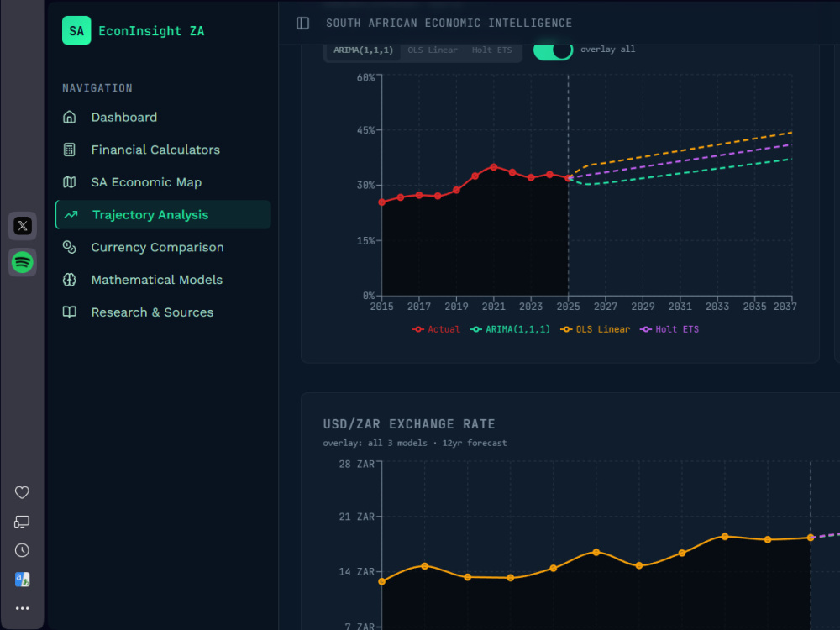Toggle the OLS Linear legend entry
Screen dimensions: 840x630
tap(595, 329)
